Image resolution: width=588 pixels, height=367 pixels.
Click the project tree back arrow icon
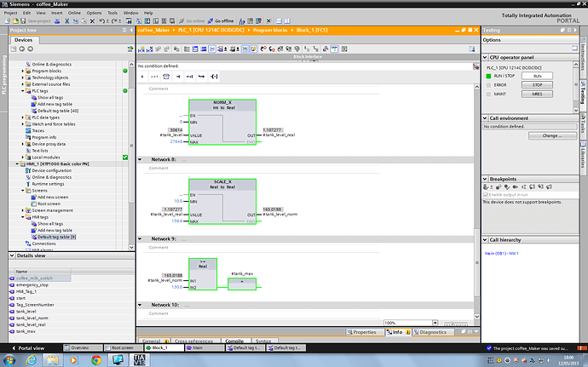[x=22, y=49]
